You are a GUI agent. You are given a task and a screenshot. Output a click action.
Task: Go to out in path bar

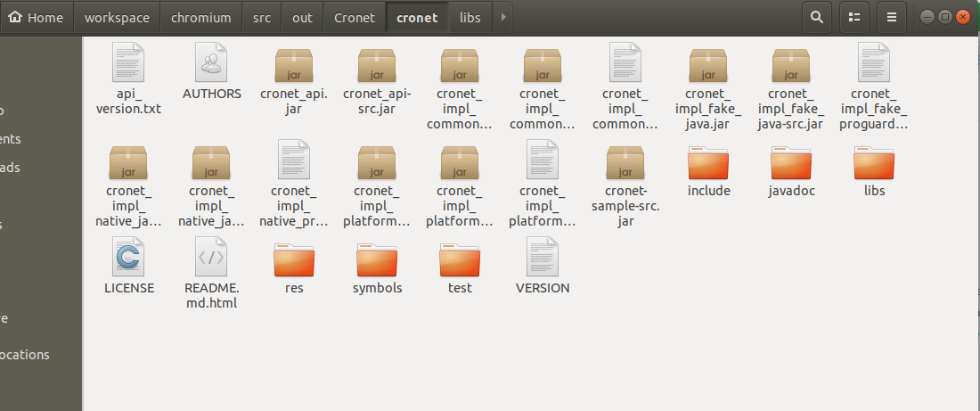[303, 18]
